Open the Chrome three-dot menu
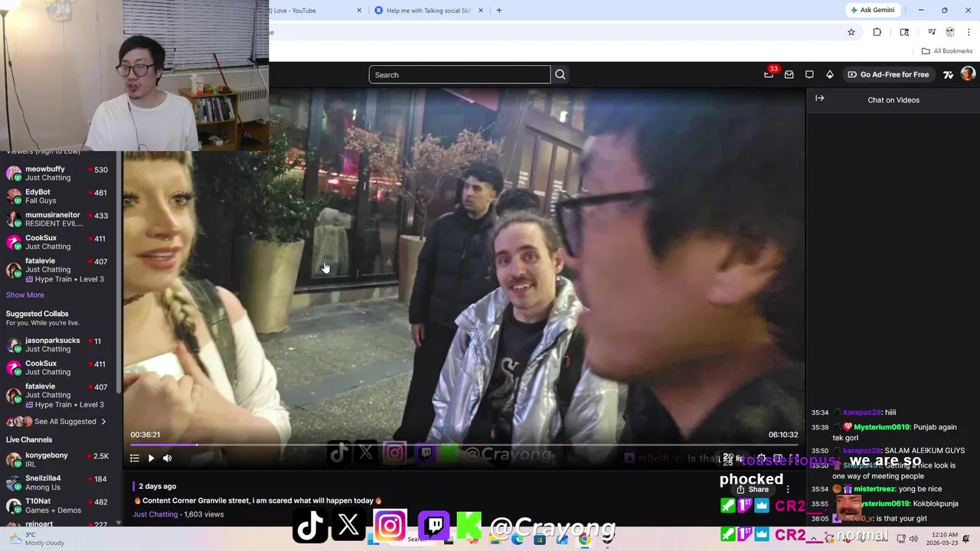The image size is (980, 551). 969,32
